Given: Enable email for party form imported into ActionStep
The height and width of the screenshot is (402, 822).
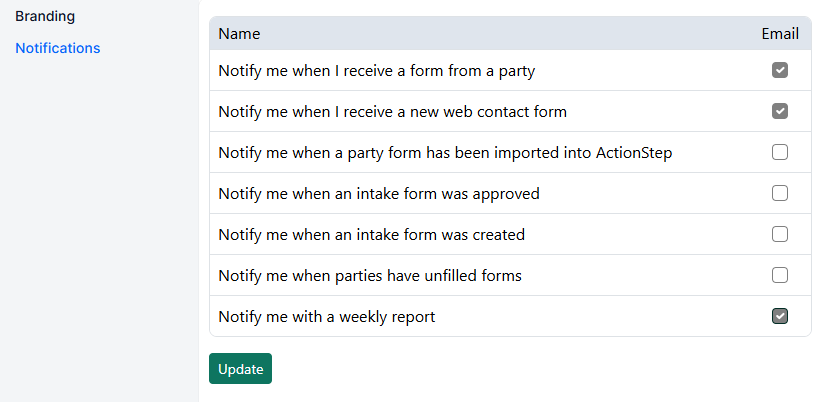Looking at the screenshot, I should point(780,153).
